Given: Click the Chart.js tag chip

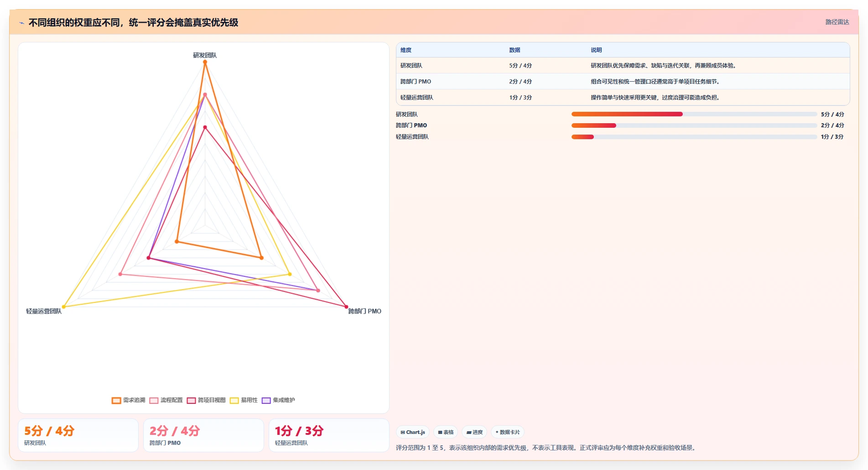Looking at the screenshot, I should tap(413, 432).
